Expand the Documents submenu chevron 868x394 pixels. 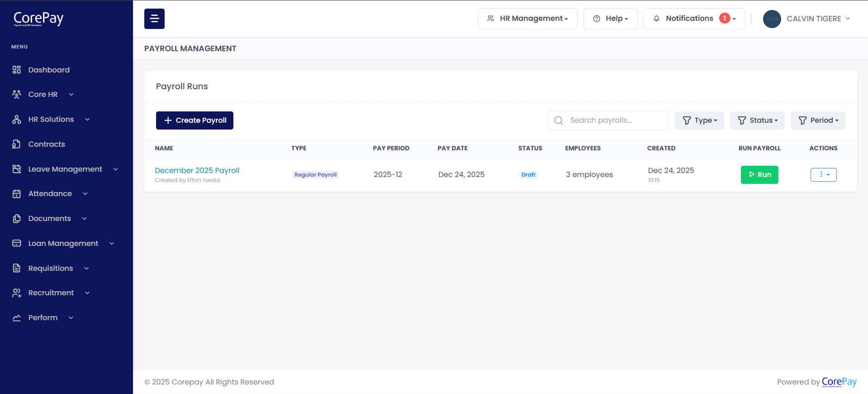click(x=84, y=218)
